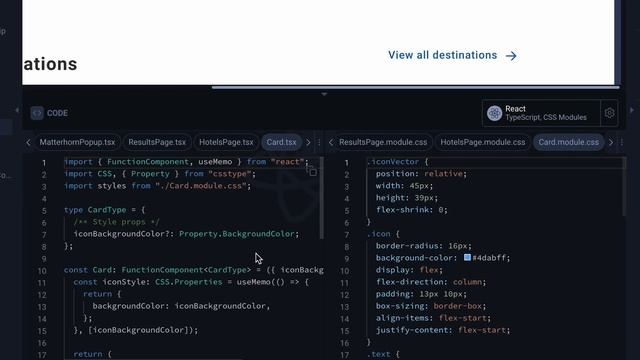Image resolution: width=640 pixels, height=360 pixels.
Task: Click the Card.tsx editor vertical scrollbar
Action: (x=322, y=198)
